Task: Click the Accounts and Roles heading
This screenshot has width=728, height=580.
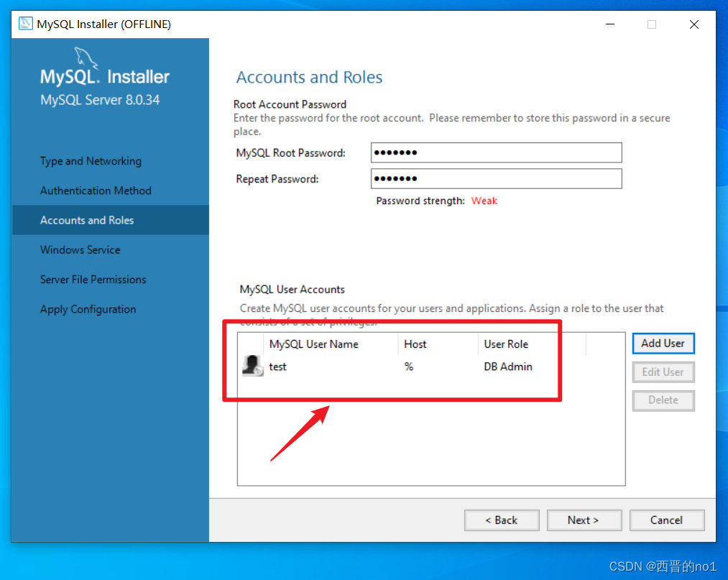Action: 309,77
